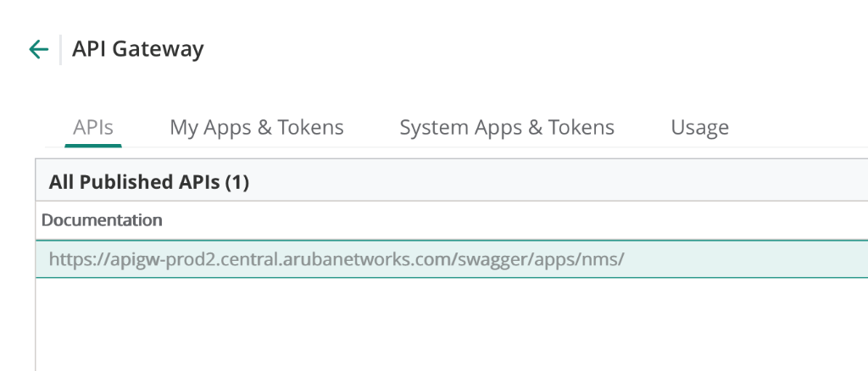Click the divider line beside the back arrow
This screenshot has height=371, width=868.
[60, 49]
